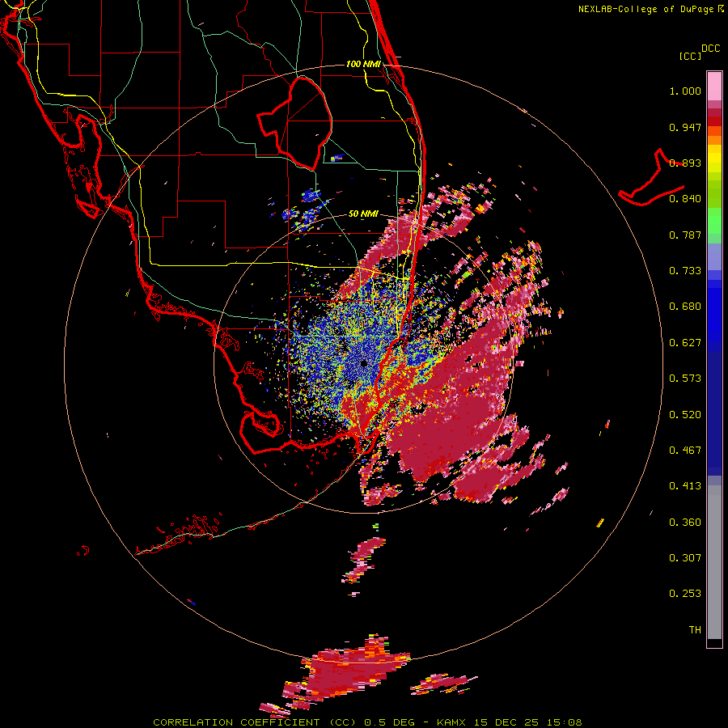This screenshot has height=728, width=728.
Task: Select the 1.000 legend value
Action: tap(685, 91)
